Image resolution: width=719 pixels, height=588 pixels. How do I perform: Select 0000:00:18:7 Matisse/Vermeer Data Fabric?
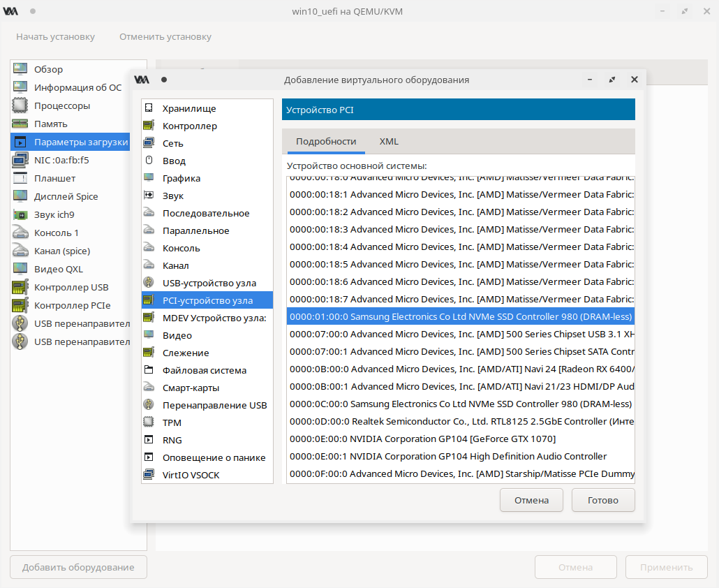pos(461,299)
